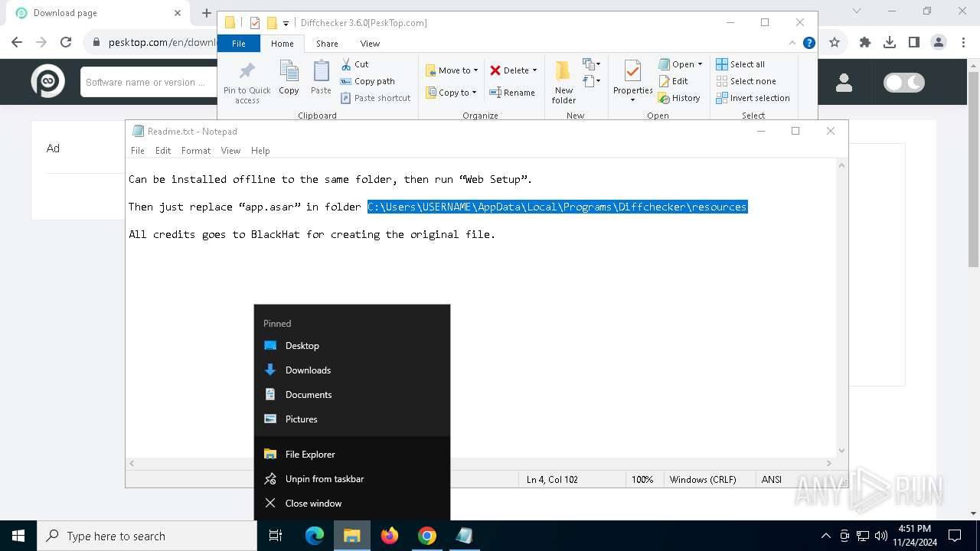Switch to the Share ribbon tab
980x551 pixels.
[327, 44]
